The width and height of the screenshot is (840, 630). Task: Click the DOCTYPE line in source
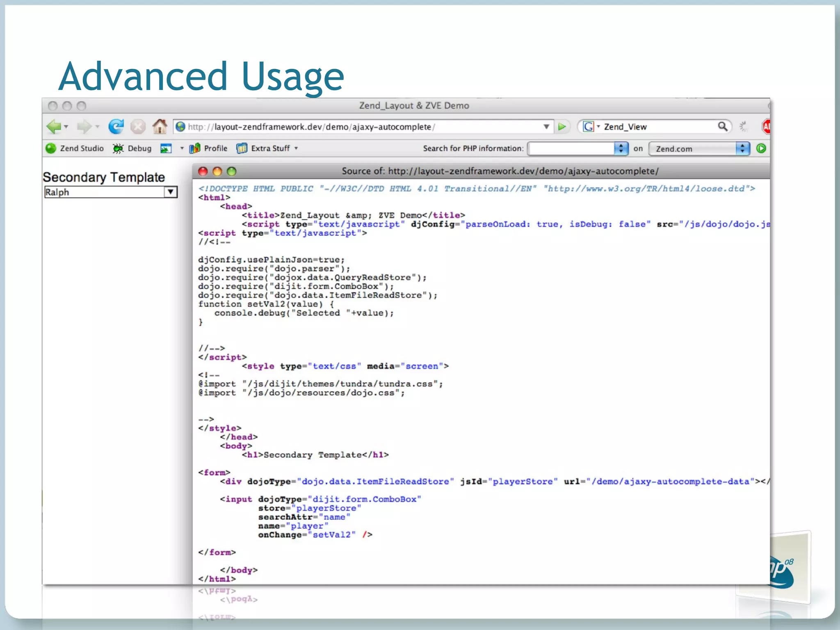tap(477, 189)
